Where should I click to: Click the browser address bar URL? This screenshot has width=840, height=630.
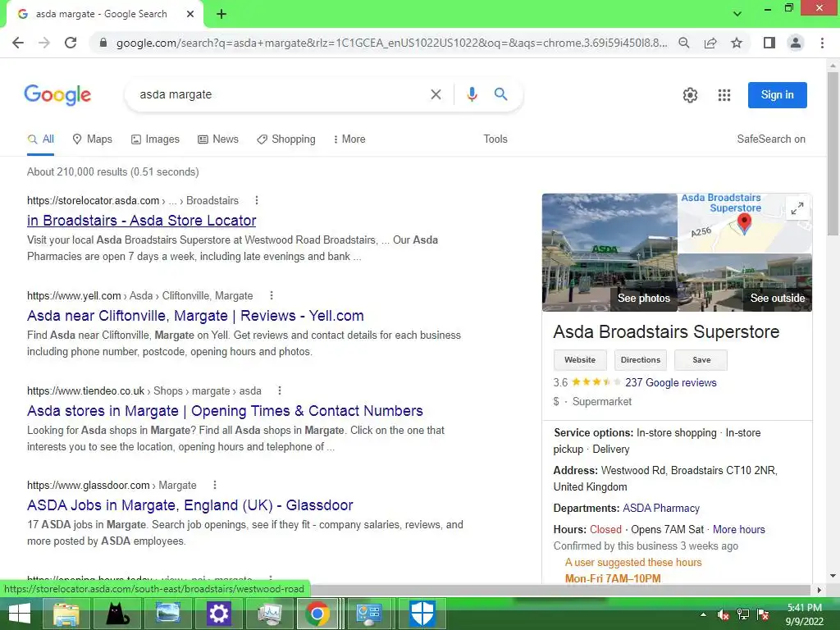click(391, 43)
